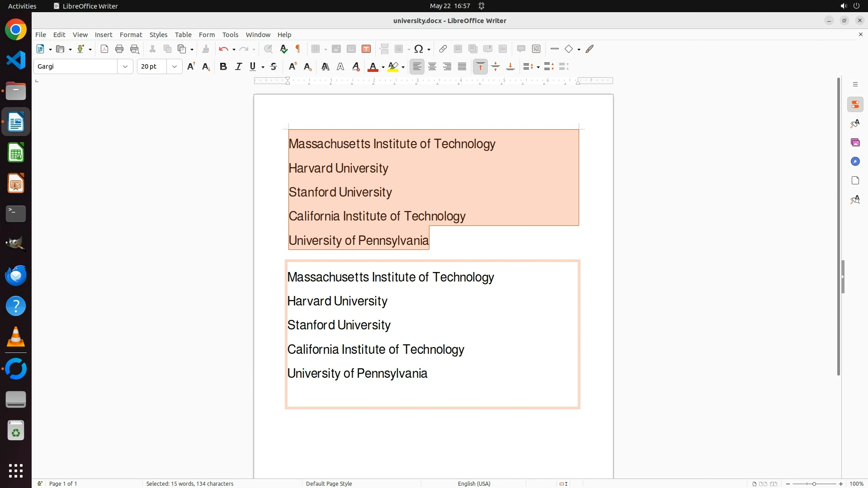Open the sidebar Gallery panel
This screenshot has width=868, height=488.
(855, 143)
